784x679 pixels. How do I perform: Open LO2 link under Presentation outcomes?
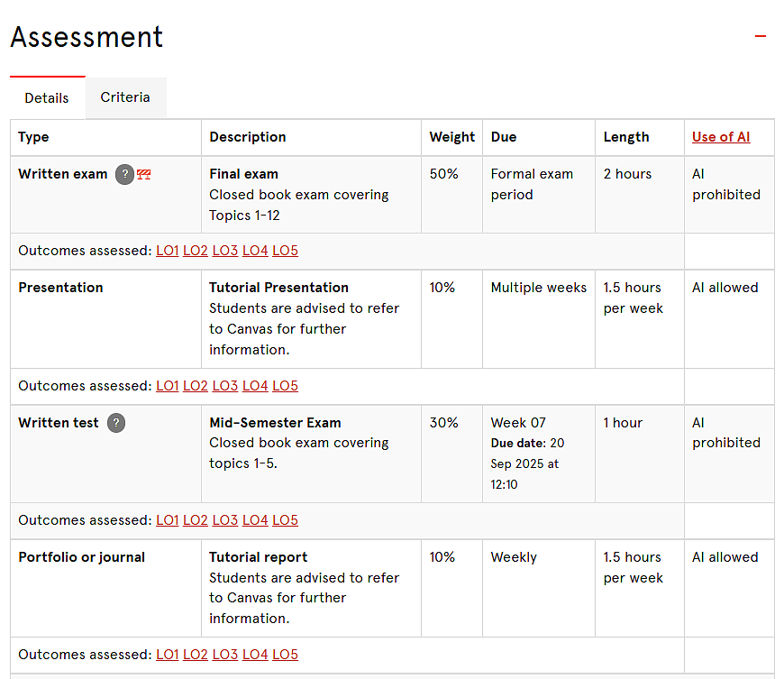tap(195, 386)
